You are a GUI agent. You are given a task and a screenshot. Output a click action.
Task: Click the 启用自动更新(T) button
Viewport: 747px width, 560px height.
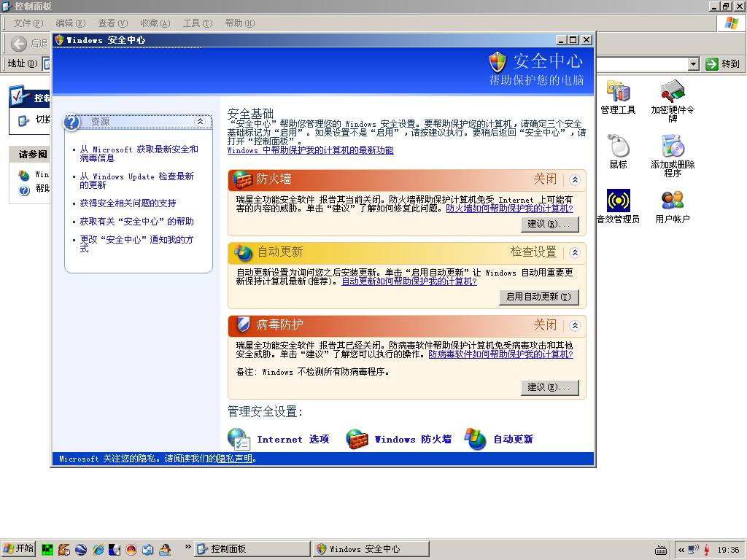click(x=539, y=297)
